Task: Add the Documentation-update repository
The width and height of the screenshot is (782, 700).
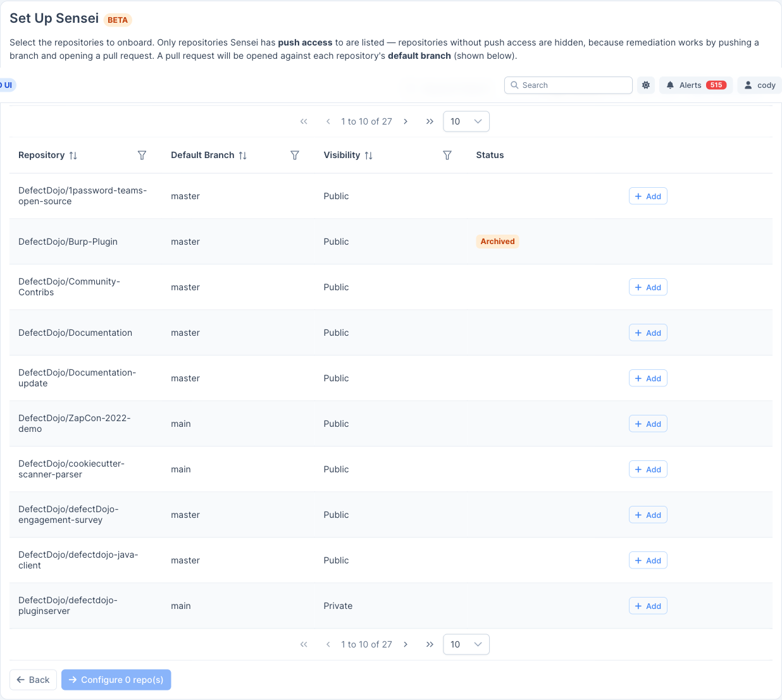Action: coord(648,379)
